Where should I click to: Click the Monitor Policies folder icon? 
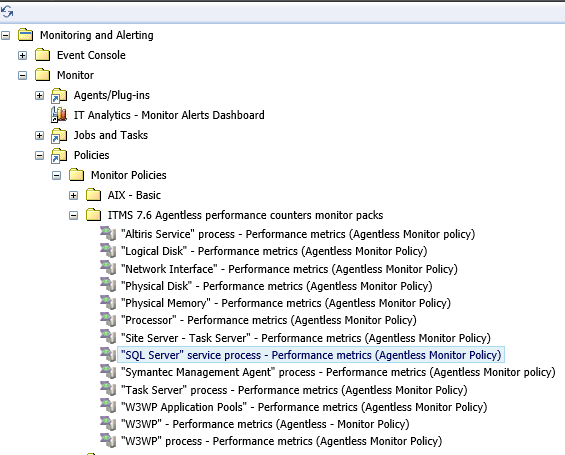coord(76,175)
